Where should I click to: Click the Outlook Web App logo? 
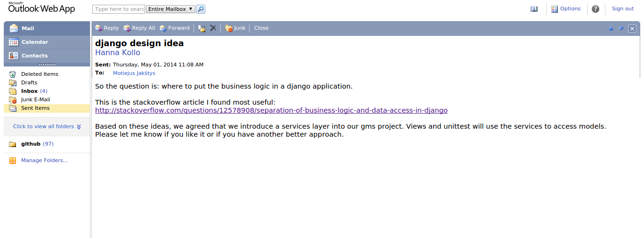pyautogui.click(x=41, y=8)
